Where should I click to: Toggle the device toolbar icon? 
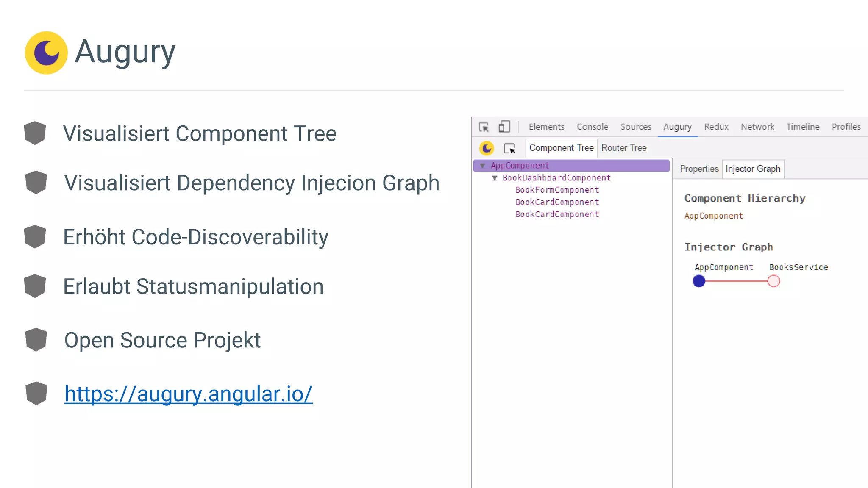[x=504, y=127]
